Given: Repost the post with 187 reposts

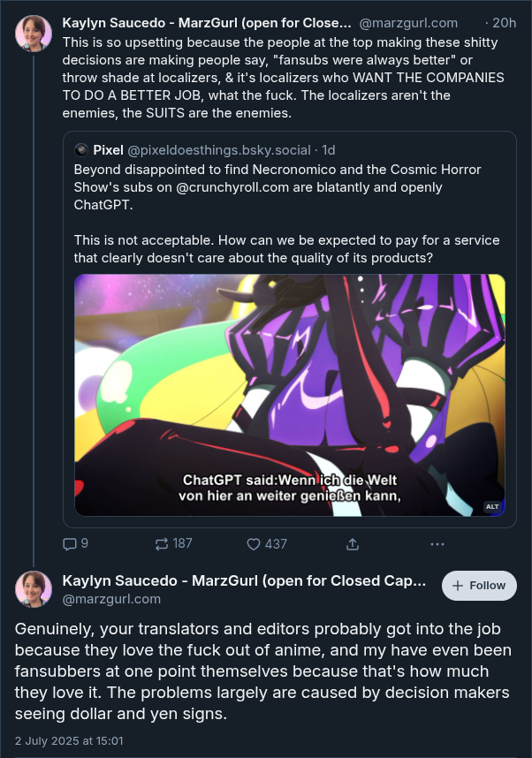Looking at the screenshot, I should [x=163, y=543].
